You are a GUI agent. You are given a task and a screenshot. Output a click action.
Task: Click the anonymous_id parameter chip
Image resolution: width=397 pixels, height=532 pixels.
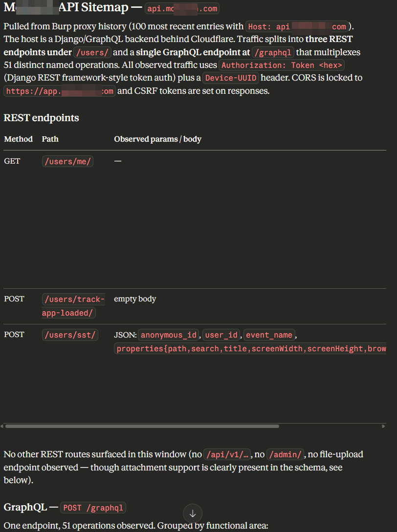(x=169, y=335)
